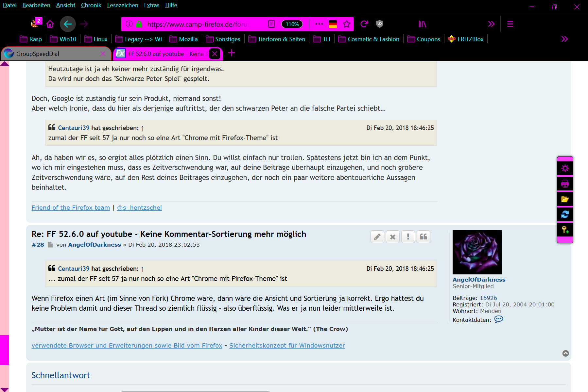The image size is (588, 392).
Task: Open the TH bookmark folder
Action: 321,39
